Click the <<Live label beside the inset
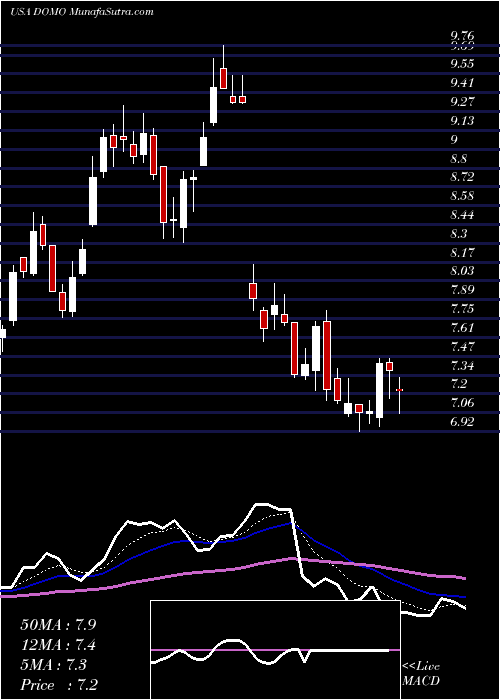This screenshot has height=700, width=500. click(x=421, y=667)
